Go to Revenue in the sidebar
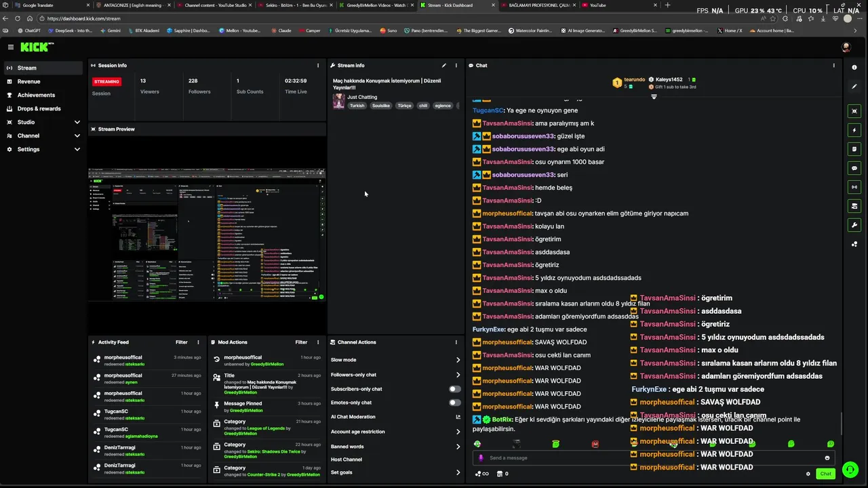 point(44,81)
